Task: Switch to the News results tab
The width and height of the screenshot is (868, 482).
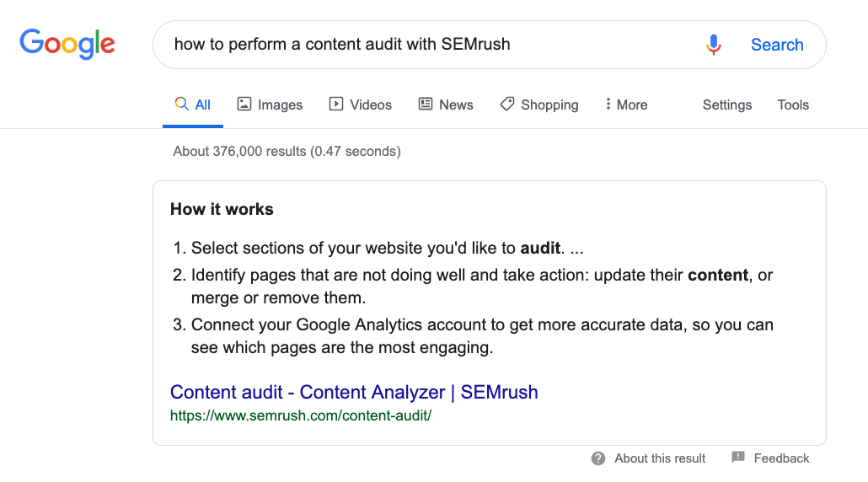Action: tap(456, 104)
